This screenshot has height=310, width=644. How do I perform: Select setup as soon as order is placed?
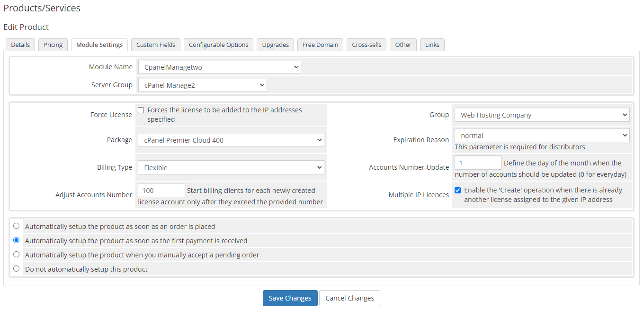(x=17, y=226)
